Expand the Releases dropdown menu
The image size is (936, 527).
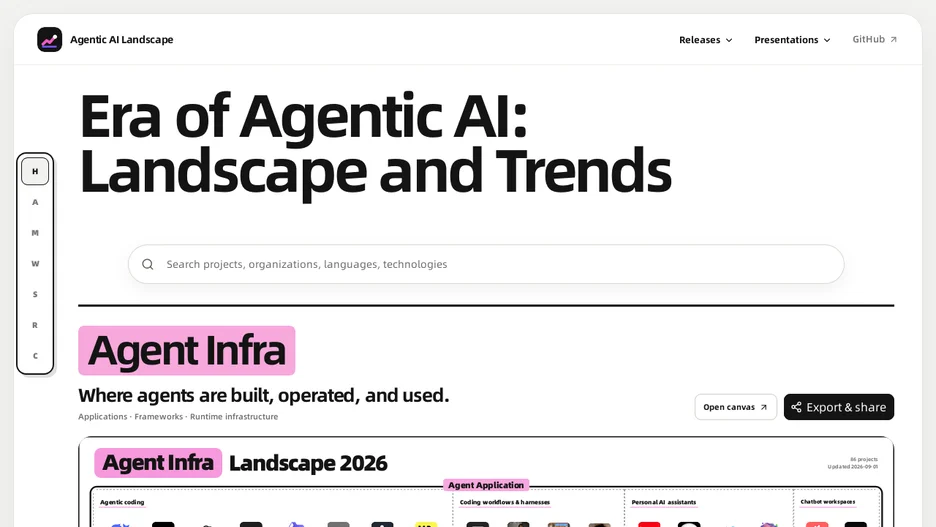pyautogui.click(x=706, y=40)
